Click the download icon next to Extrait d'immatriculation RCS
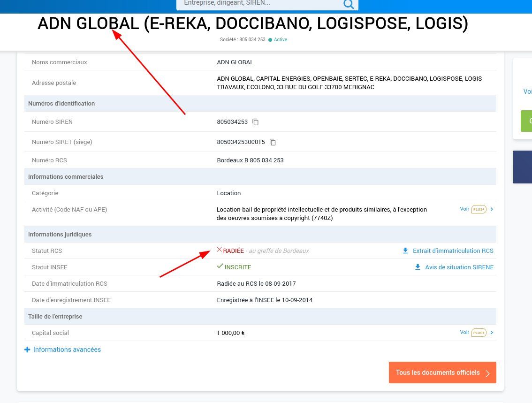Screen dimensions: 532x403 coord(405,251)
